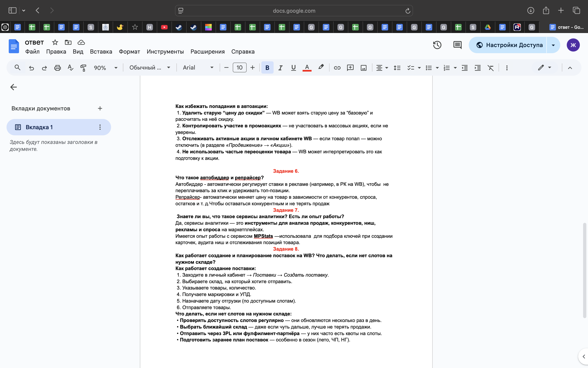This screenshot has height=368, width=588.
Task: Click the search menus magnifier icon
Action: pyautogui.click(x=17, y=68)
